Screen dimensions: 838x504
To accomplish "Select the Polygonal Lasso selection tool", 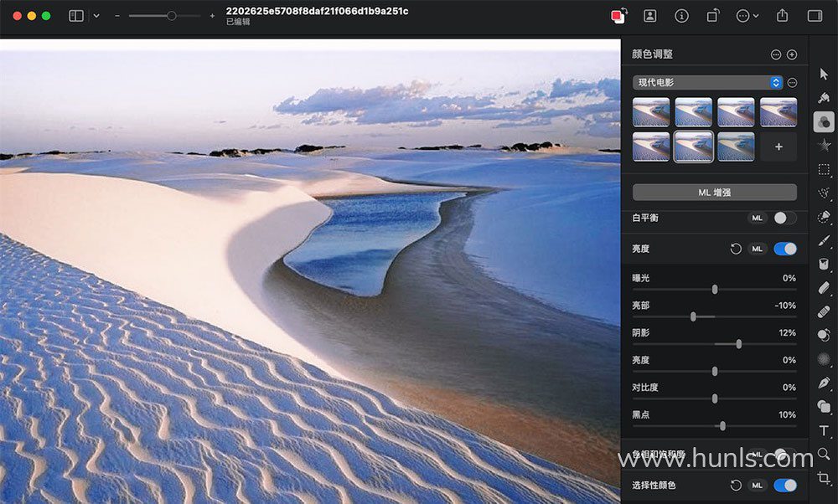I will [x=824, y=193].
